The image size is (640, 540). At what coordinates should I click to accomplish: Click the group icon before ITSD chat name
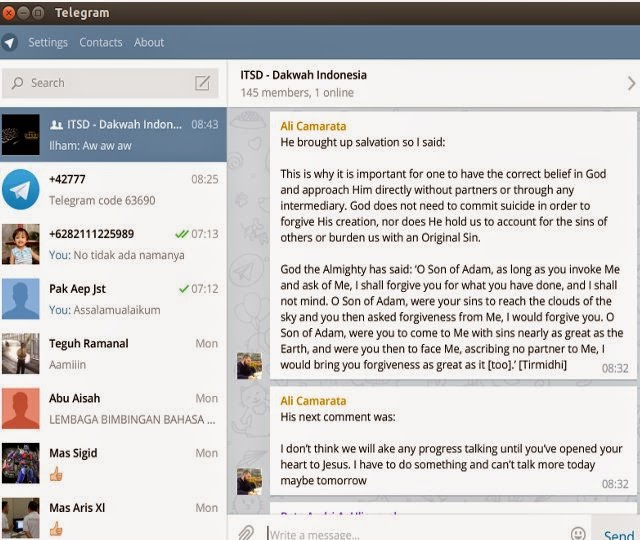click(x=56, y=124)
